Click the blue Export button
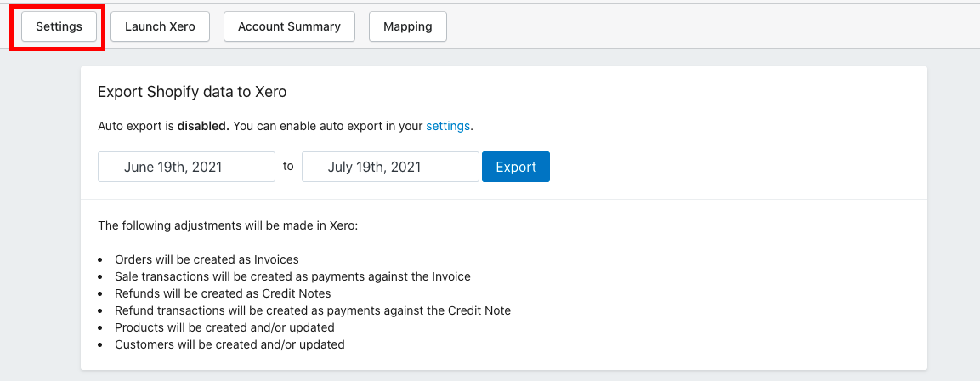The image size is (980, 381). coord(516,167)
